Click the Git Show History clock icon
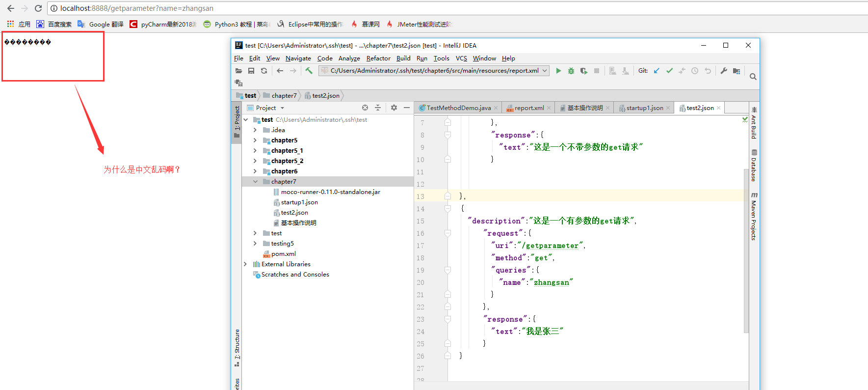868x390 pixels. click(695, 71)
